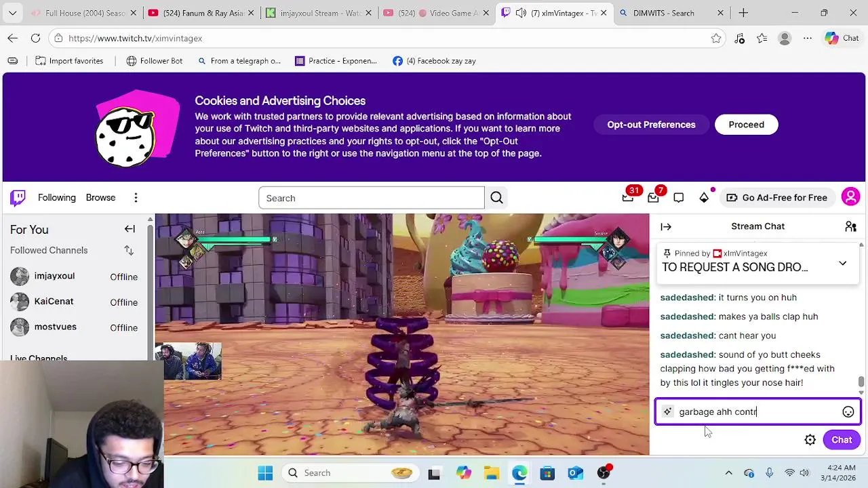Viewport: 868px width, 488px height.
Task: Open the Browse page on Twitch
Action: pos(100,198)
